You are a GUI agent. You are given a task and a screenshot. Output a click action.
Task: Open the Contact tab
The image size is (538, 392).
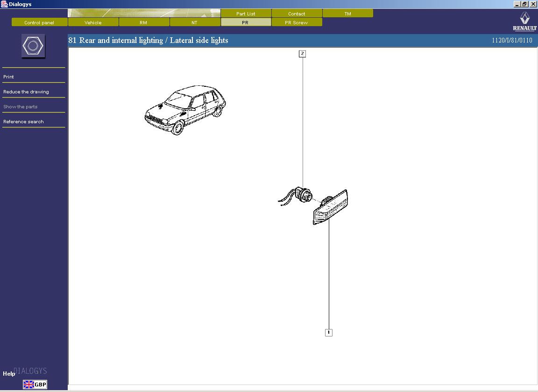(297, 14)
